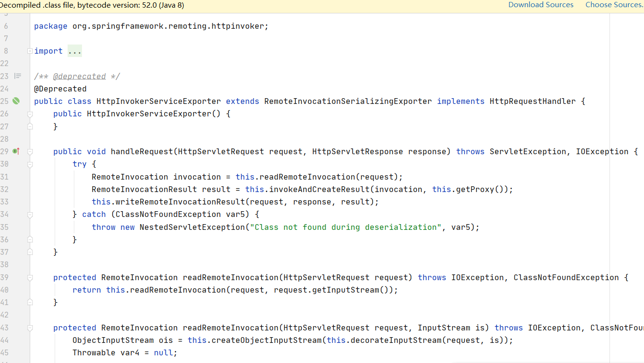Click line number 40 in the gutter
The width and height of the screenshot is (644, 363).
tap(4, 290)
